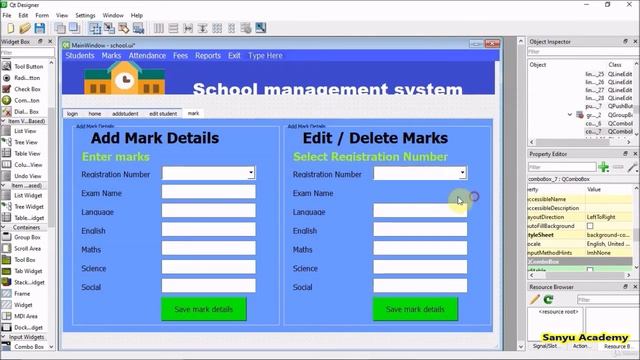
Task: Collapse the Item Views (Model-Based) category
Action: coord(4,121)
